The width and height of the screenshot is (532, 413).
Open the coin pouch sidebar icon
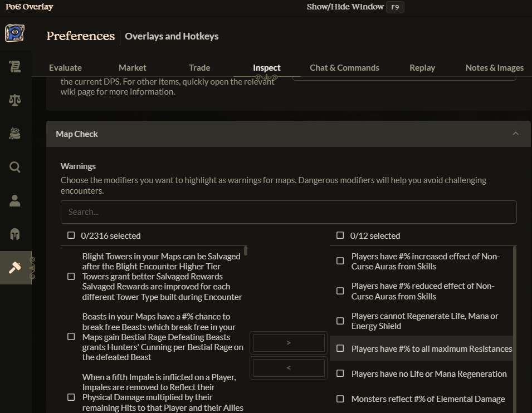point(15,134)
